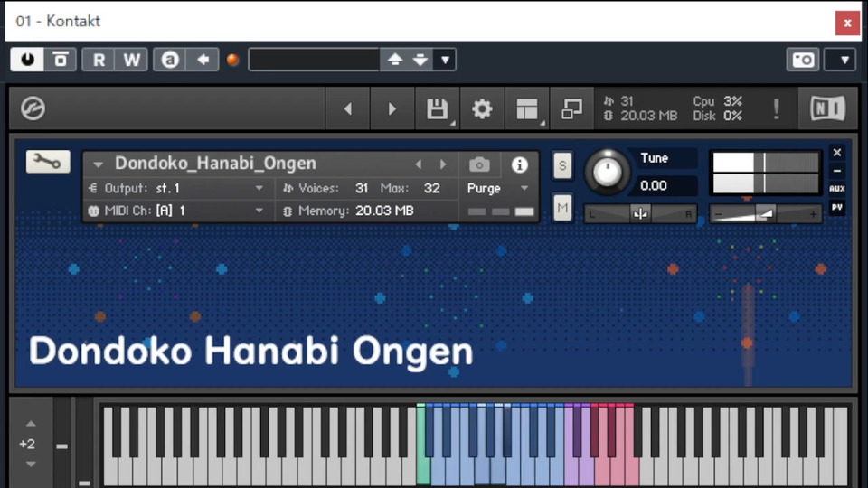Click the Cpu 3% readout
The height and width of the screenshot is (488, 868).
point(717,101)
